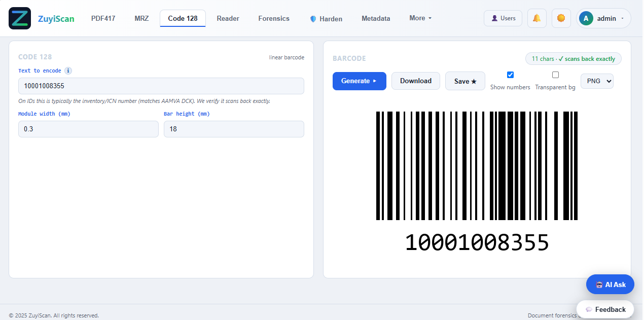Click the admin avatar circle
The image size is (644, 320).
pyautogui.click(x=586, y=18)
